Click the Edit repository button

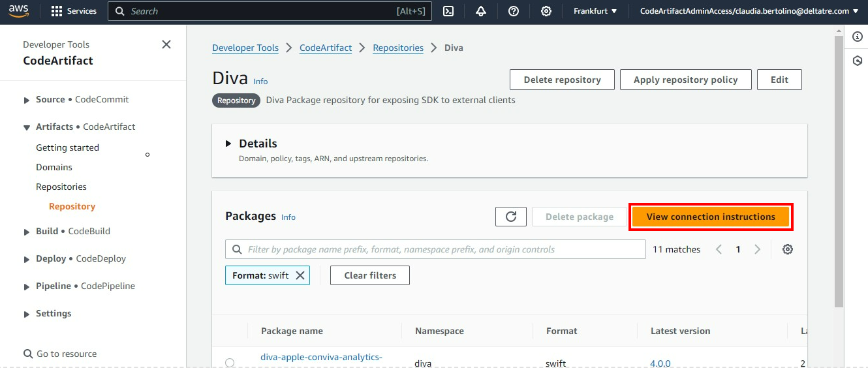click(x=779, y=80)
